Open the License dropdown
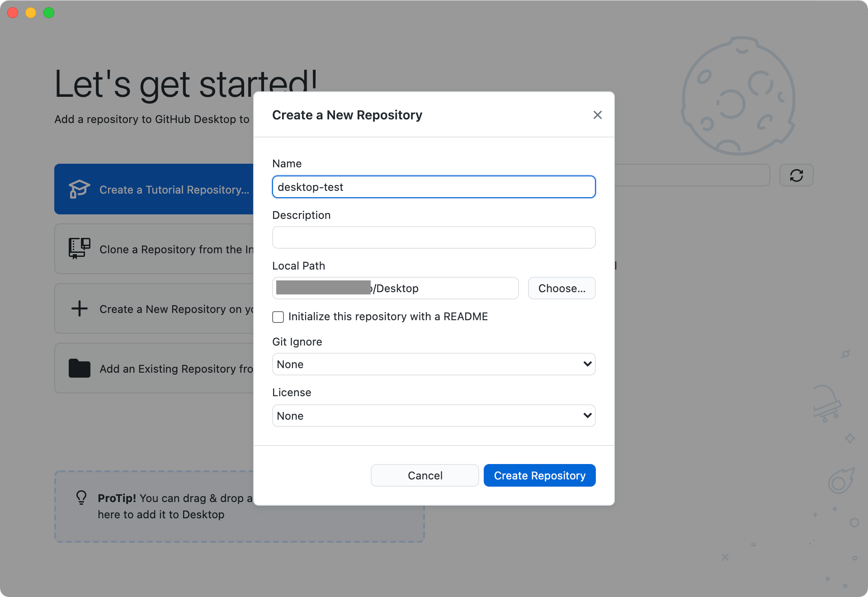This screenshot has width=868, height=597. point(434,416)
